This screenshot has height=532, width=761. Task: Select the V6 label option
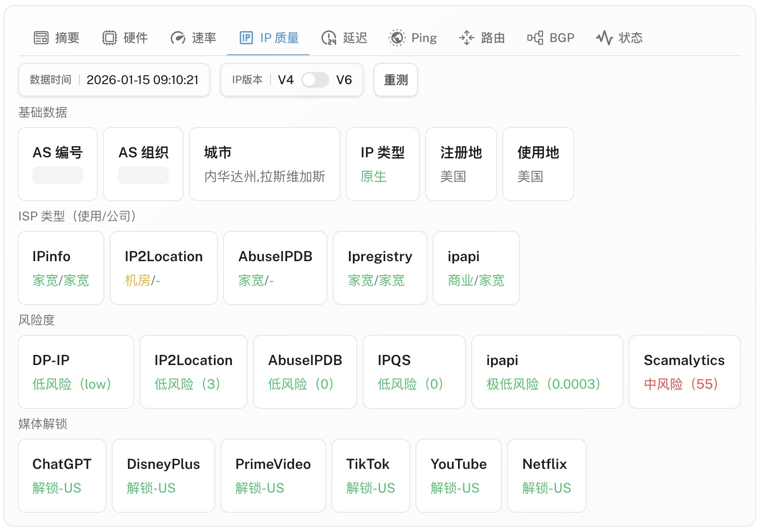pos(344,80)
